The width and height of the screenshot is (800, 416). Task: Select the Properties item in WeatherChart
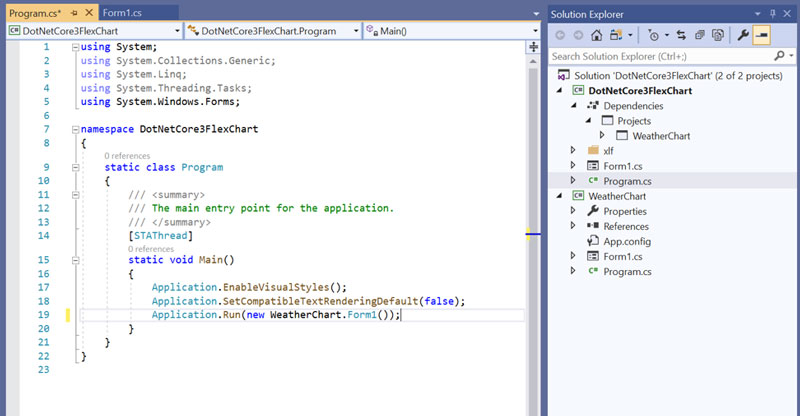coord(625,211)
